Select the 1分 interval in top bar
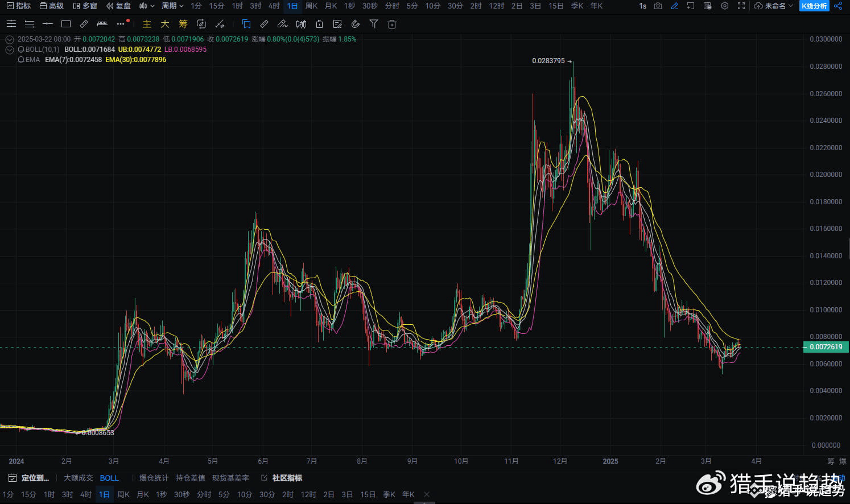Viewport: 850px width, 504px height. (x=196, y=6)
